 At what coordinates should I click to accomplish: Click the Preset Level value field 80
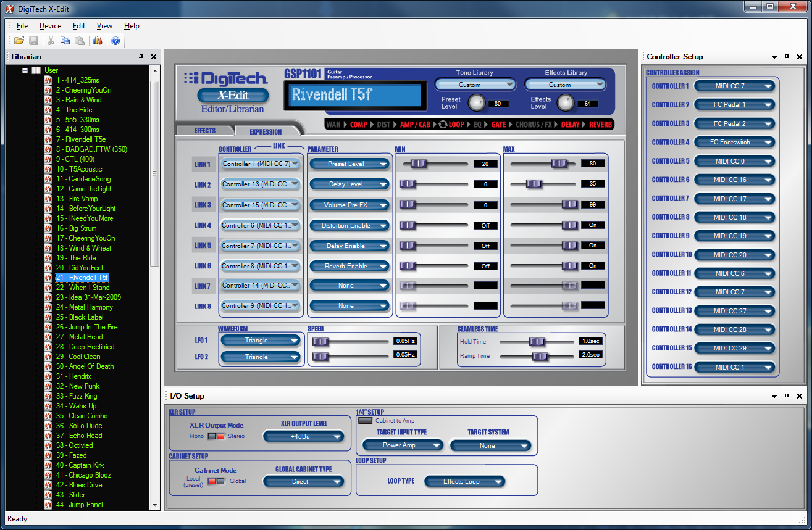tap(498, 104)
